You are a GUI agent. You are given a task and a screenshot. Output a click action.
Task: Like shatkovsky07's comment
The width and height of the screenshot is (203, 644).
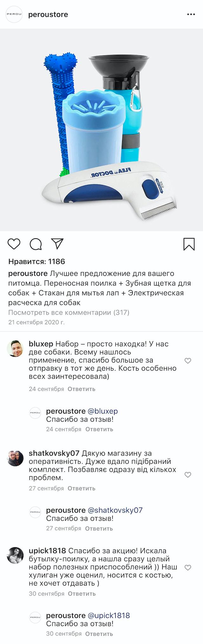click(x=188, y=475)
